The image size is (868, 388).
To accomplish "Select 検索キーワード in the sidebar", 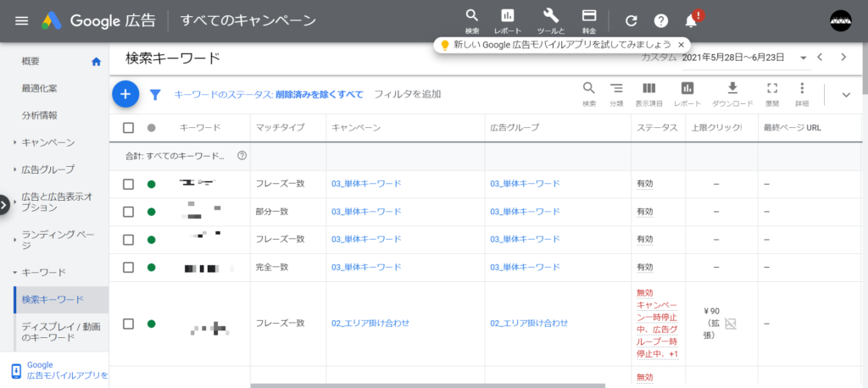I will point(61,300).
